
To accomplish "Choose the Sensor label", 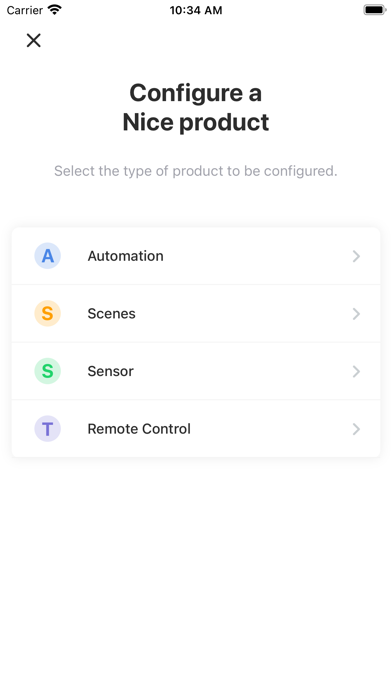I will [111, 371].
